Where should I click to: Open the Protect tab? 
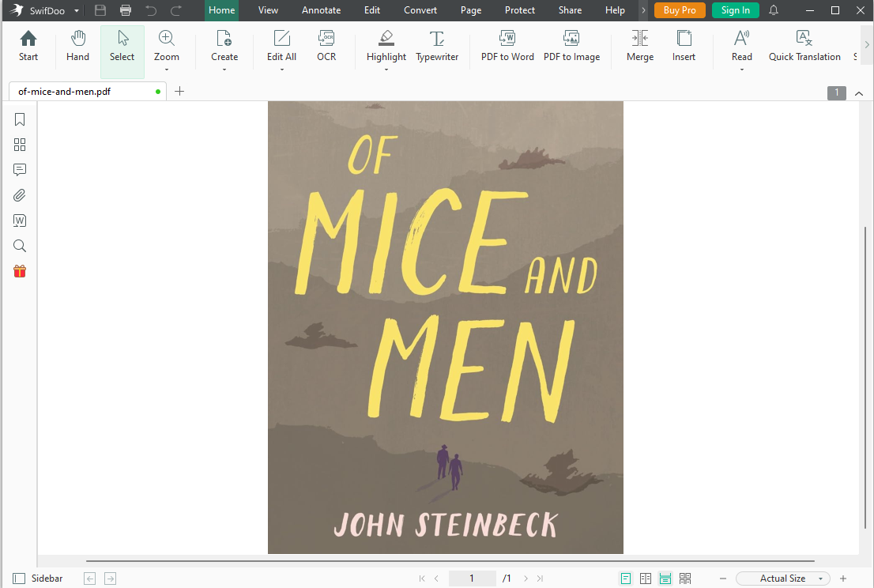pyautogui.click(x=520, y=10)
